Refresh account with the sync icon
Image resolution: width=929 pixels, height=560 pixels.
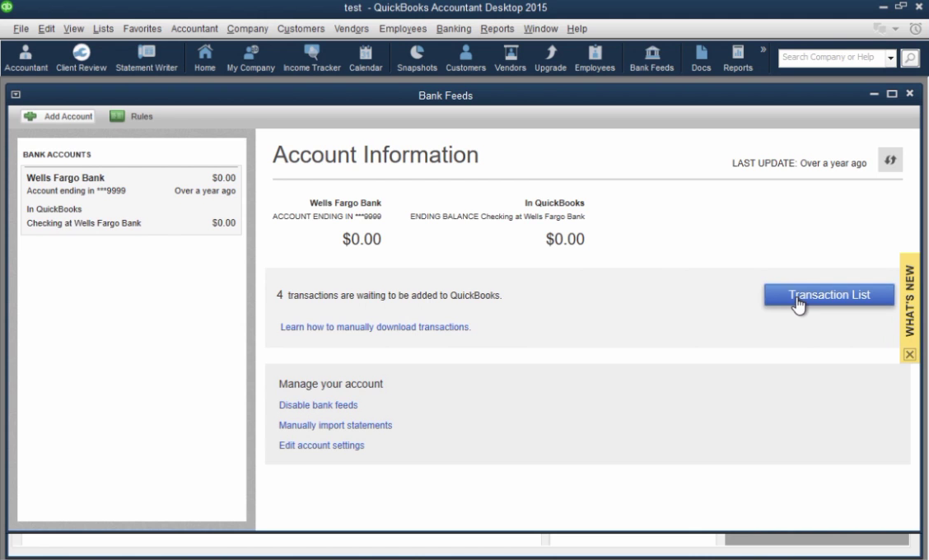[x=890, y=160]
